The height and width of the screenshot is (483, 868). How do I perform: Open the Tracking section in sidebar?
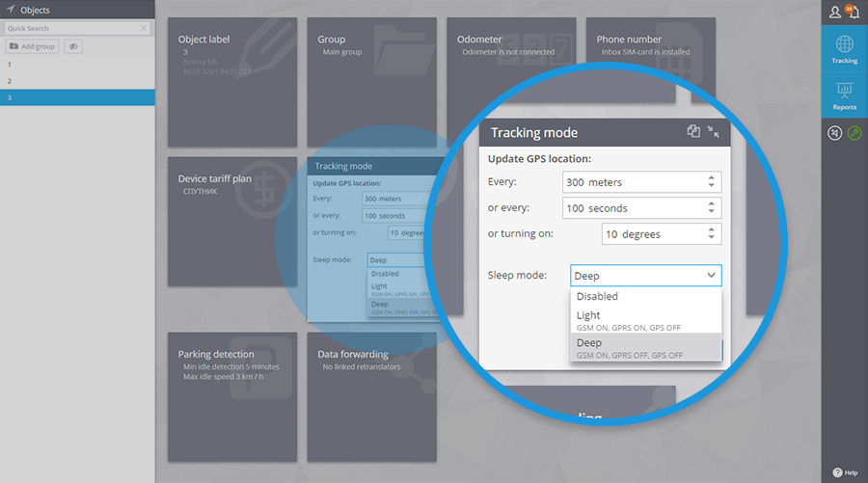844,48
